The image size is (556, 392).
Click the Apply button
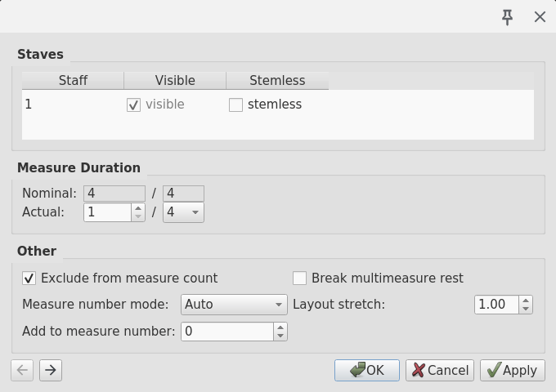pos(513,370)
